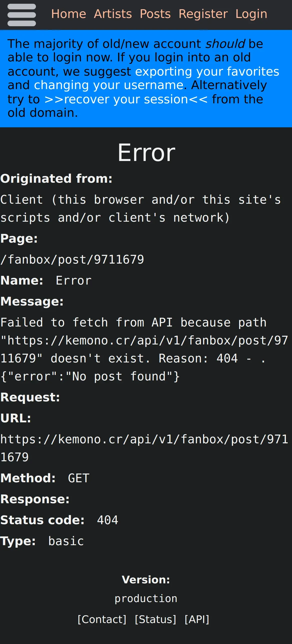
Task: Click the large 'Error' heading
Action: point(146,153)
